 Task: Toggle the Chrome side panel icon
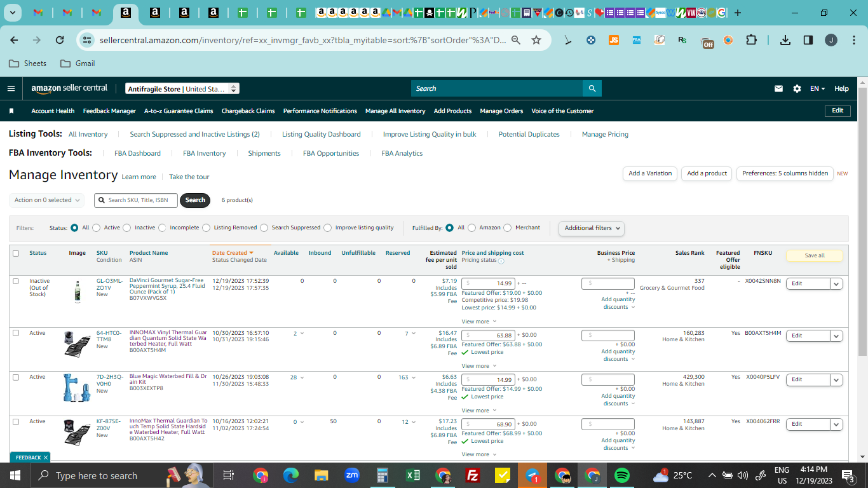click(x=808, y=40)
